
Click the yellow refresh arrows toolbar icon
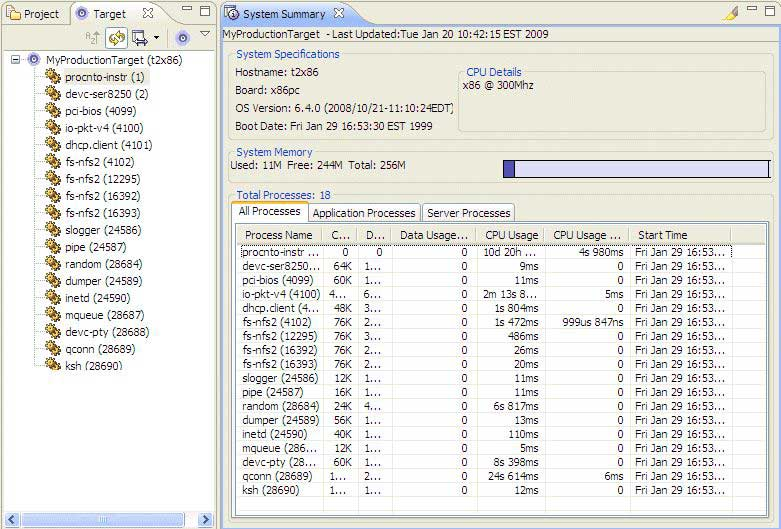click(116, 38)
